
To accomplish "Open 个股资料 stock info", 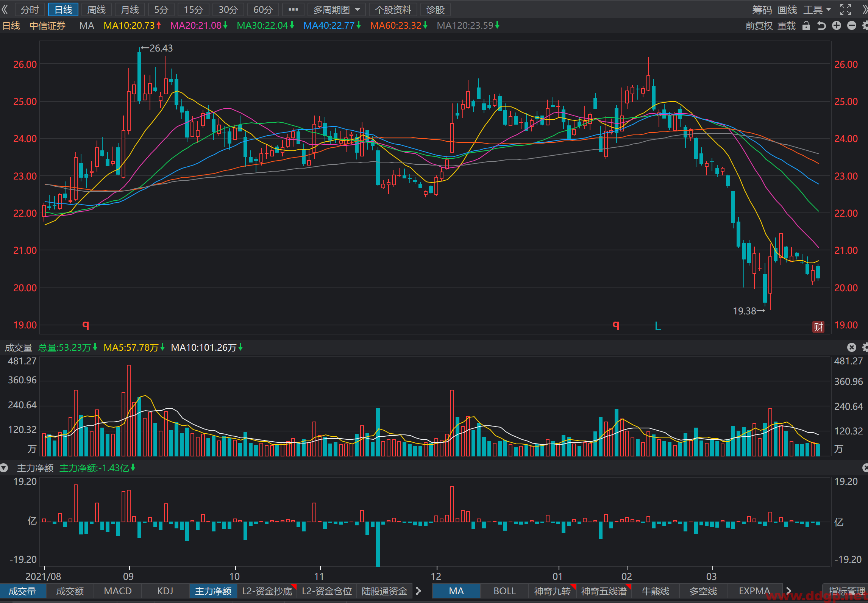I will (x=393, y=9).
